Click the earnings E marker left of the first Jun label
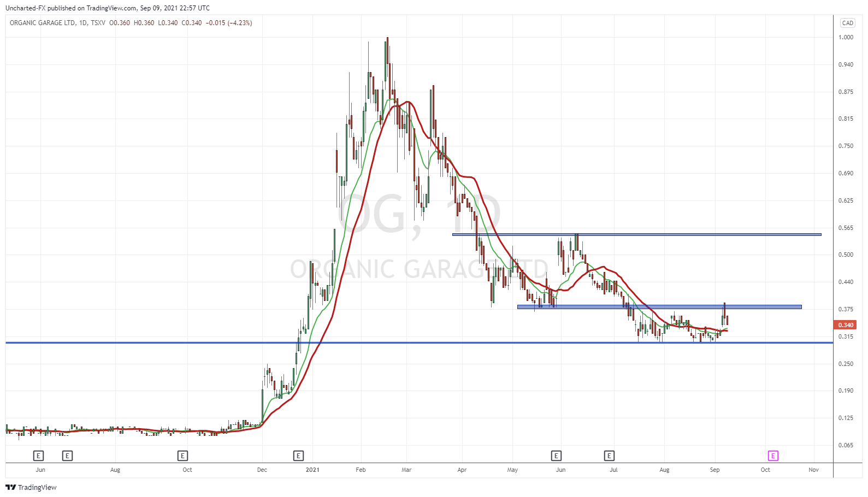This screenshot has width=868, height=497. click(38, 455)
